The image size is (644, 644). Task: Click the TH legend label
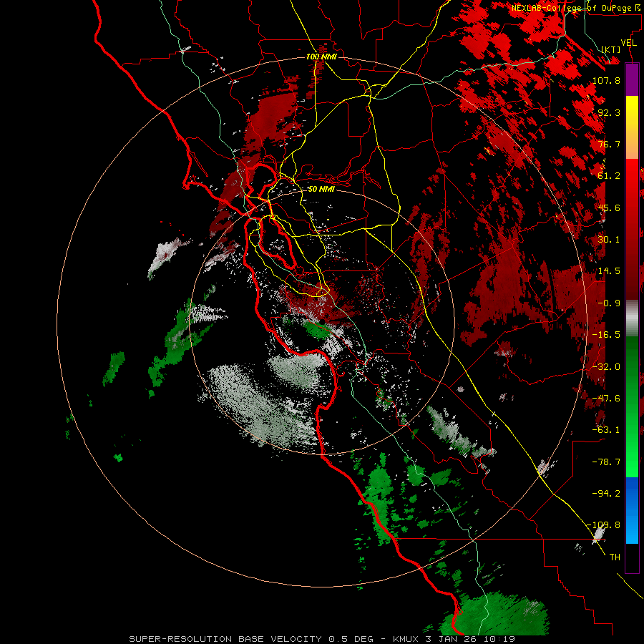pyautogui.click(x=615, y=557)
